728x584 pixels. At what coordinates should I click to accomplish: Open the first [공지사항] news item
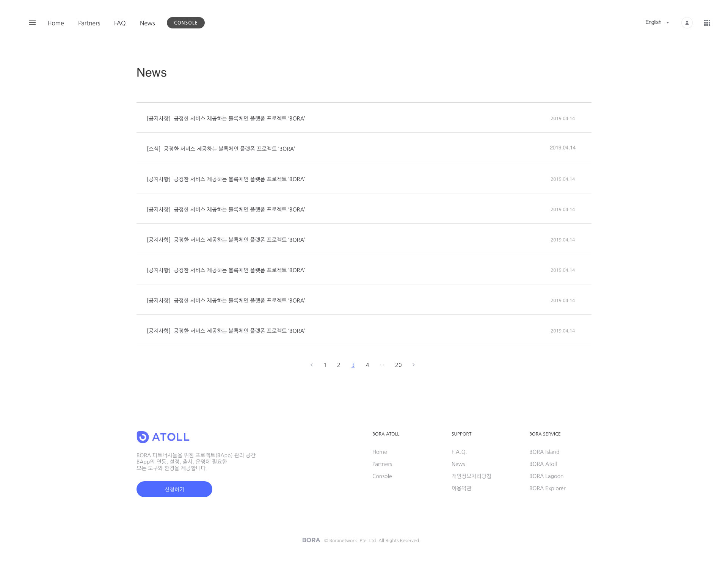tap(226, 118)
